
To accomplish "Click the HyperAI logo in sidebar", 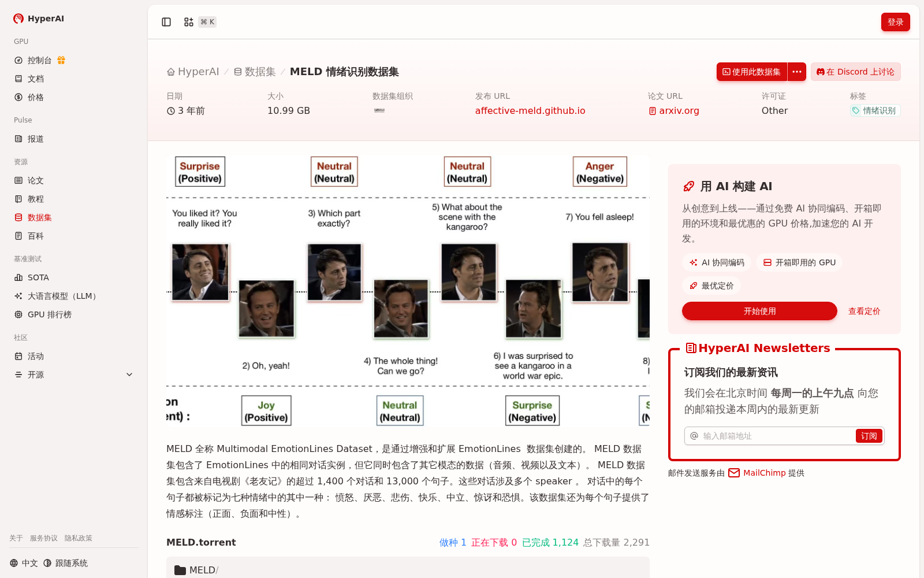I will point(38,18).
